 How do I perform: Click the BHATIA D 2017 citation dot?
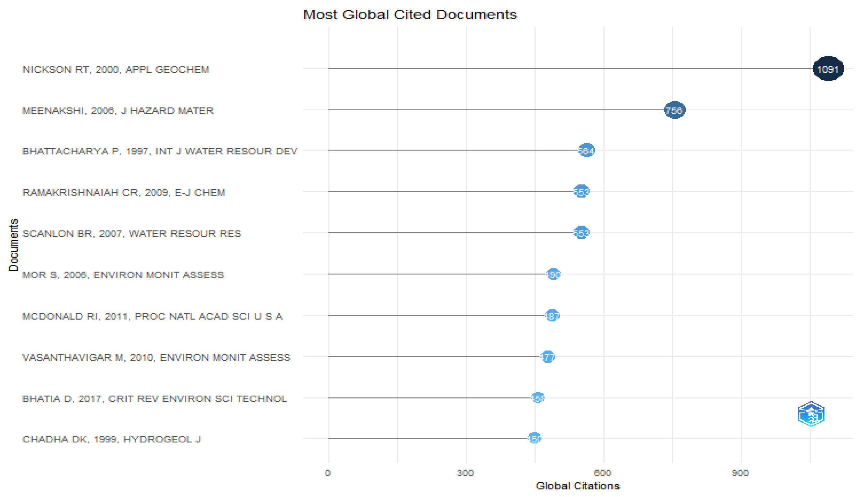(x=538, y=398)
